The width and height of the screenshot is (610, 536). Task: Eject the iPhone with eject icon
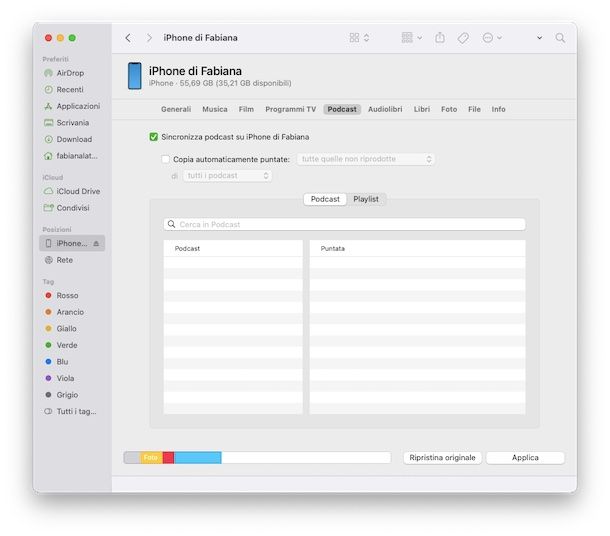96,243
